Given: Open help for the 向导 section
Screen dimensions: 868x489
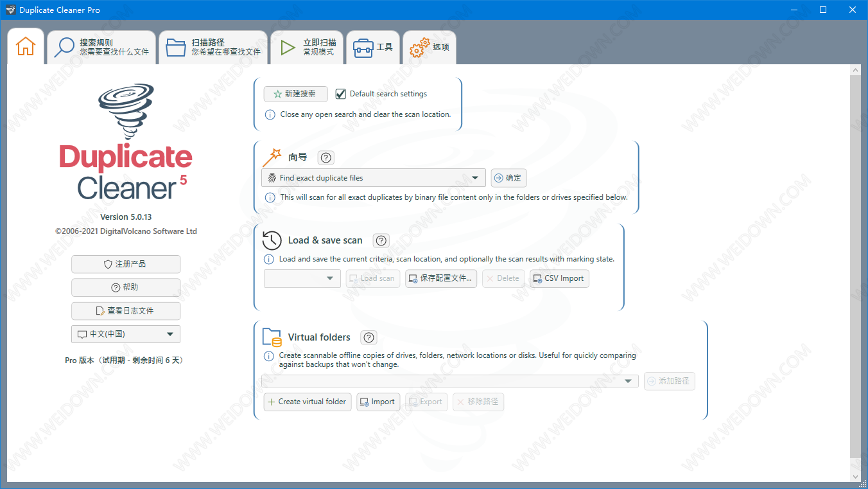Looking at the screenshot, I should [x=326, y=157].
